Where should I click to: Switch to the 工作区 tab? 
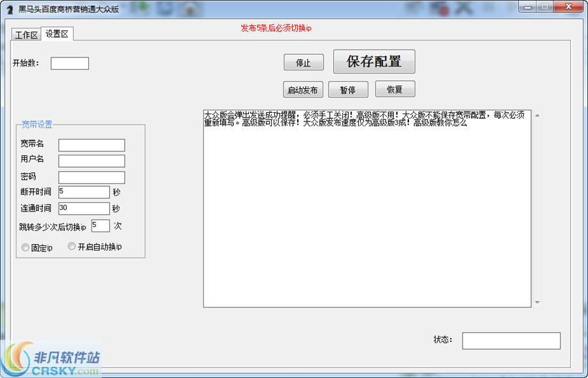pyautogui.click(x=26, y=35)
